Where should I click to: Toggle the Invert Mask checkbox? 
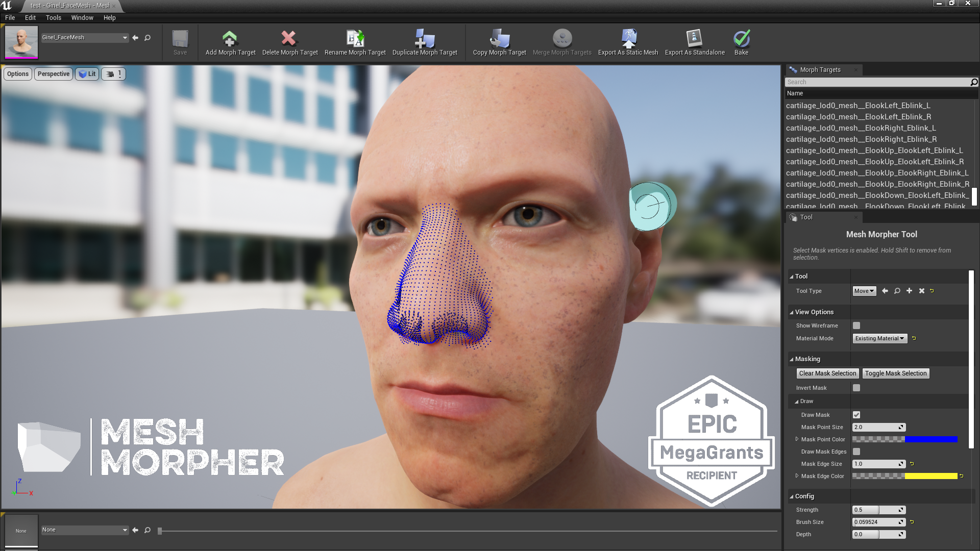[856, 388]
